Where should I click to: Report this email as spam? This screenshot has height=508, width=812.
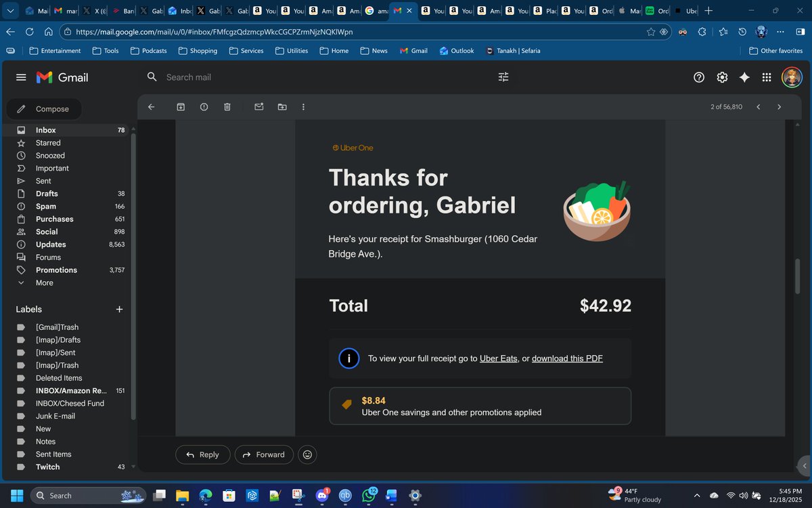204,107
